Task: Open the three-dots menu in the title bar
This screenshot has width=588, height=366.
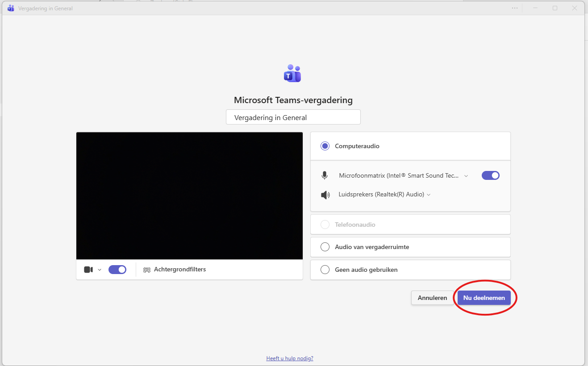Action: [x=515, y=8]
